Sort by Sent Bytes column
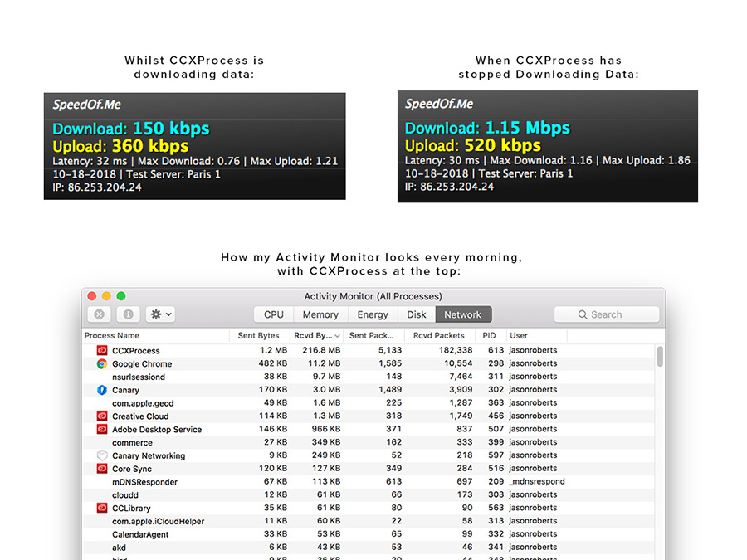This screenshot has width=747, height=560. coord(258,335)
